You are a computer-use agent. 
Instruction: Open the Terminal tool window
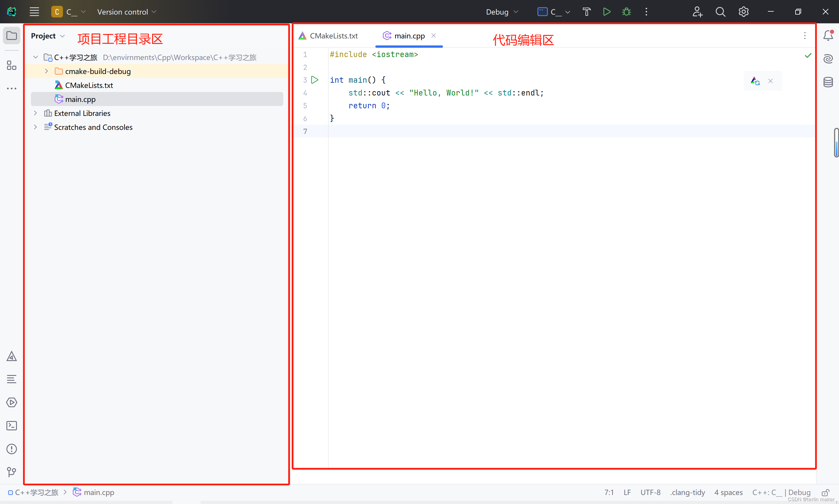[x=12, y=426]
